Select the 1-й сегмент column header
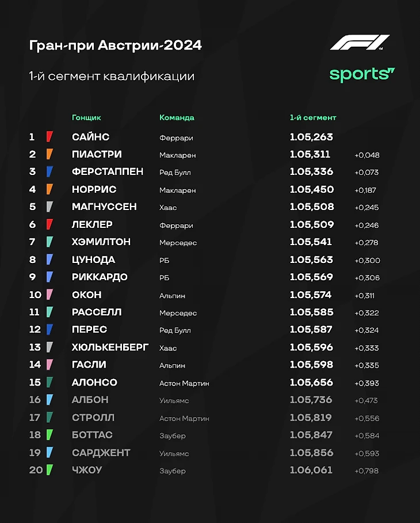Screen dimensions: 420x523 [313, 117]
